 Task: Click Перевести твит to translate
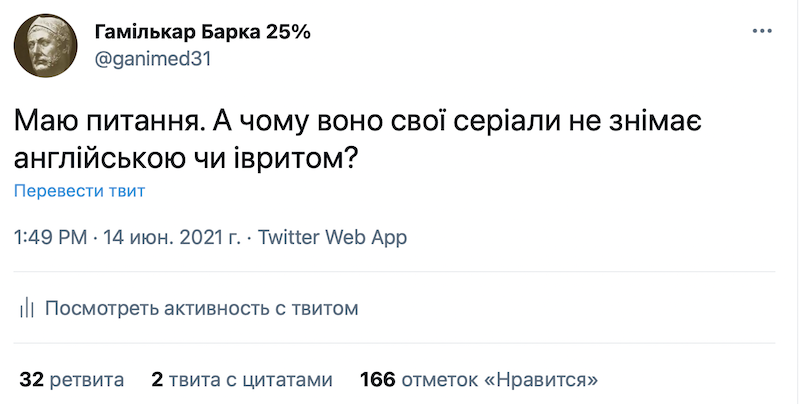(x=80, y=191)
